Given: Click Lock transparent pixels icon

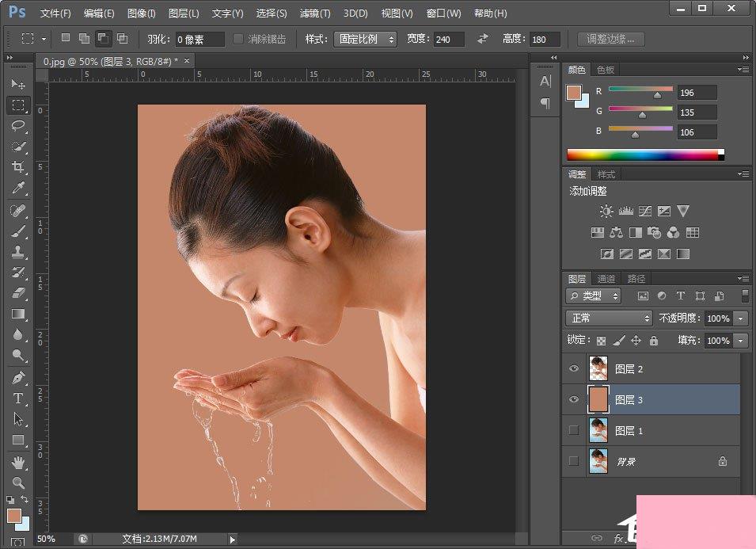Looking at the screenshot, I should tap(601, 341).
